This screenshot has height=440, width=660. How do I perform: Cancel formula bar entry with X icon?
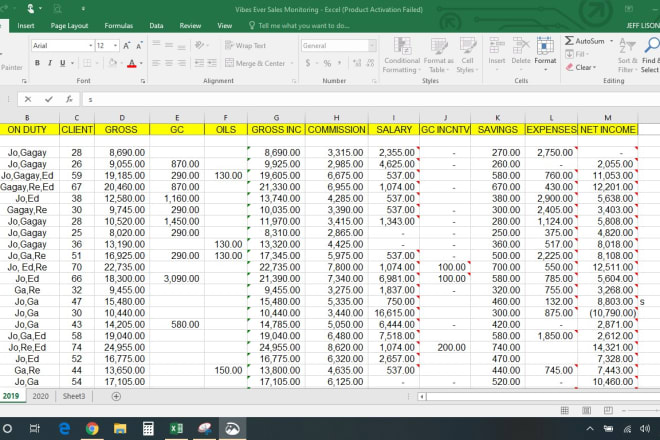[x=28, y=100]
